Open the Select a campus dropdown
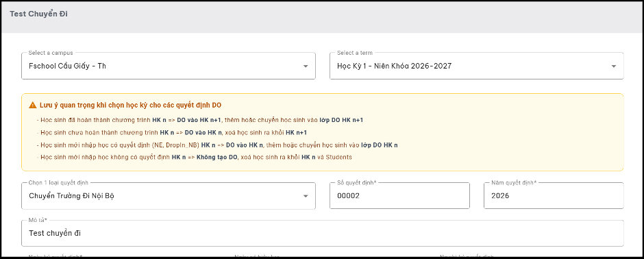 pos(169,66)
